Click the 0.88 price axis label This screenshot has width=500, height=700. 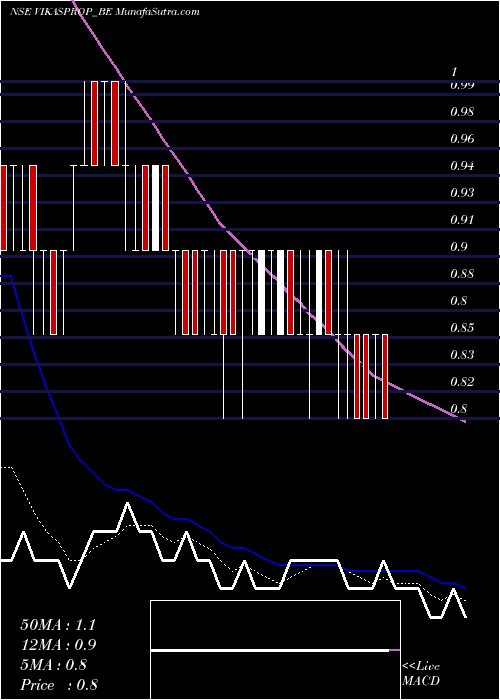pyautogui.click(x=462, y=274)
